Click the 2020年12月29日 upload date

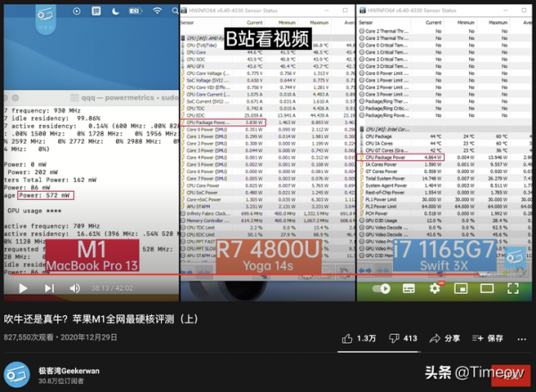pyautogui.click(x=88, y=338)
